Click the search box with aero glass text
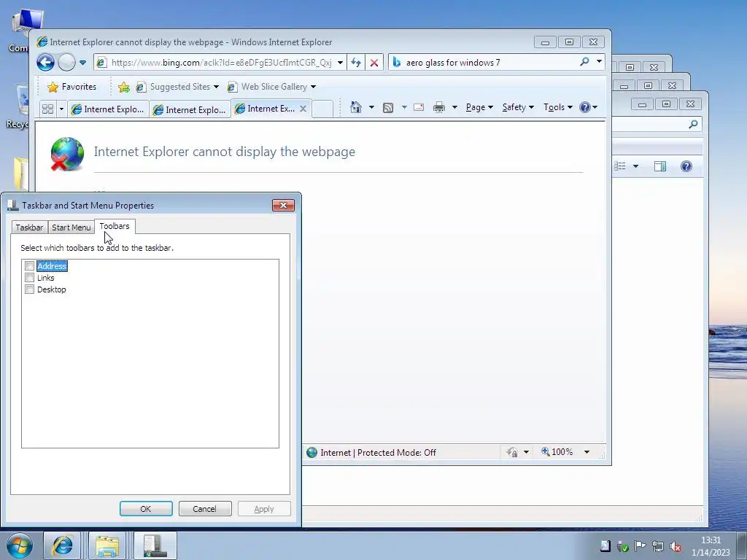 (484, 63)
